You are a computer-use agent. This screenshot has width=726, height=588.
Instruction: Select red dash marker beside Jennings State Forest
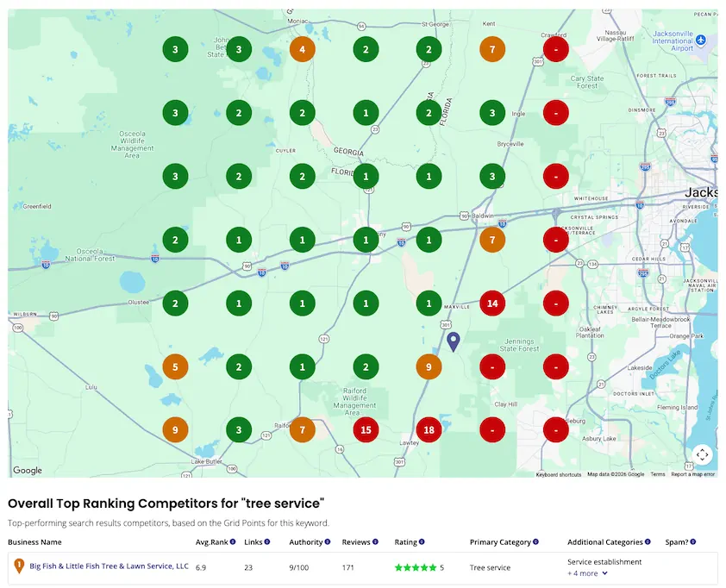point(492,366)
